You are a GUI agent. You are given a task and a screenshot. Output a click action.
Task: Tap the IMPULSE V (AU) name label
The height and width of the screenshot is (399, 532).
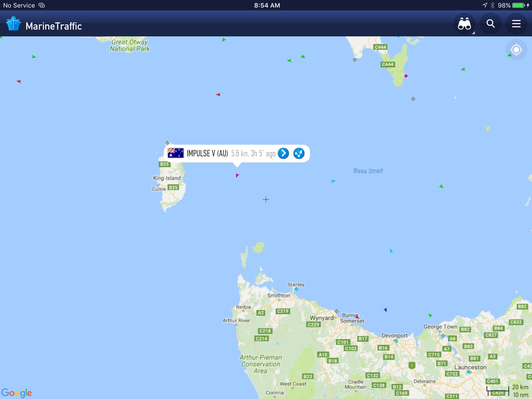207,153
